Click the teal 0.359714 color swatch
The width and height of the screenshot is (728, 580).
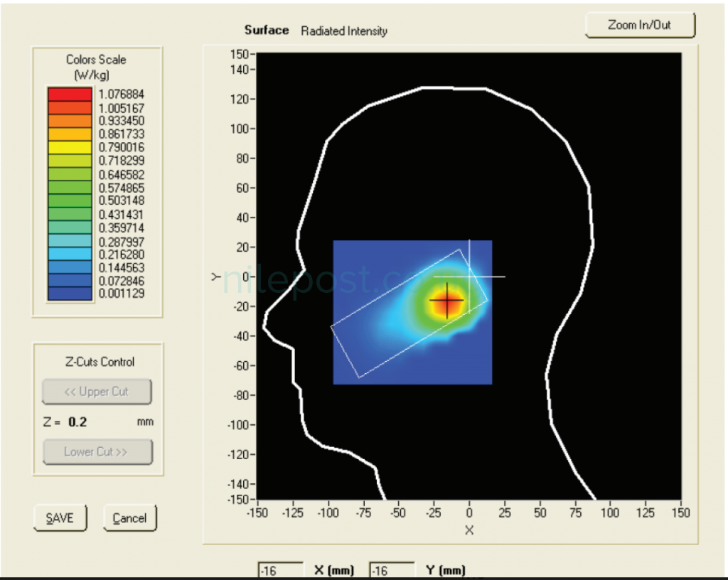[x=70, y=227]
